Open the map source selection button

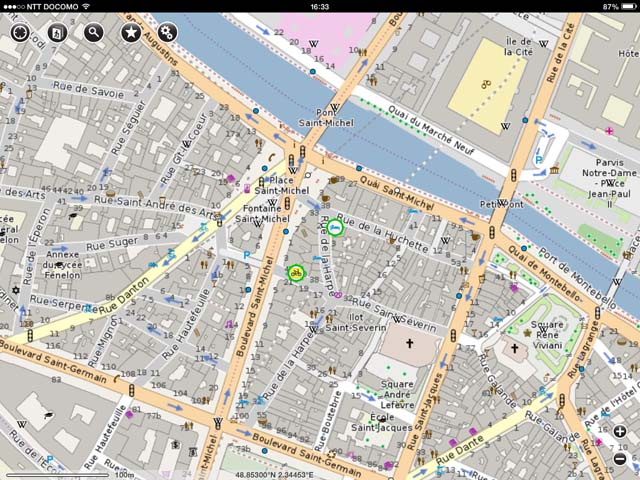tap(57, 33)
